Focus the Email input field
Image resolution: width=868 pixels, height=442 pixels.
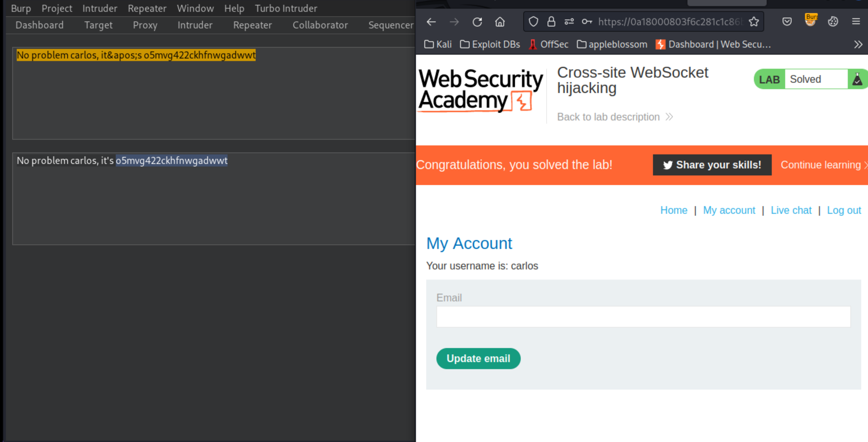pyautogui.click(x=643, y=317)
